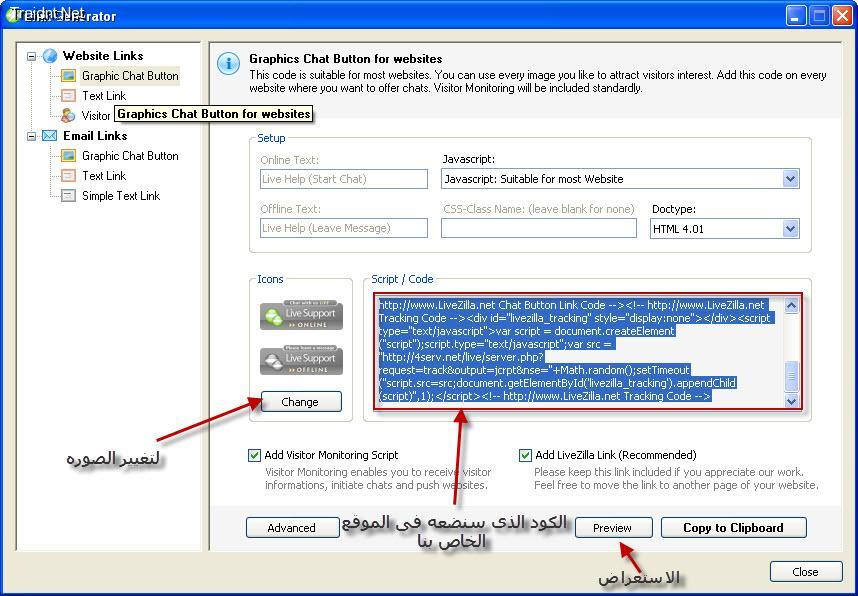The image size is (858, 596).
Task: Uncheck Add LiveZilla Link (Recommended)
Action: [525, 455]
